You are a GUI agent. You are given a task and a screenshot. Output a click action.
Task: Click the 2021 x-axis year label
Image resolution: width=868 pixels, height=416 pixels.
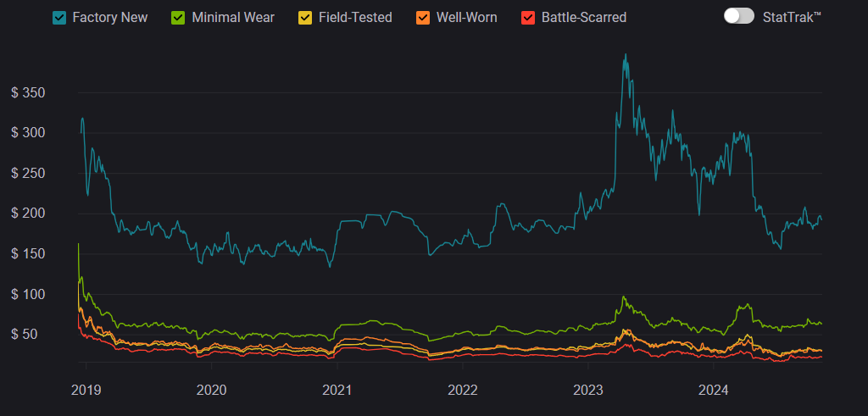pos(337,391)
